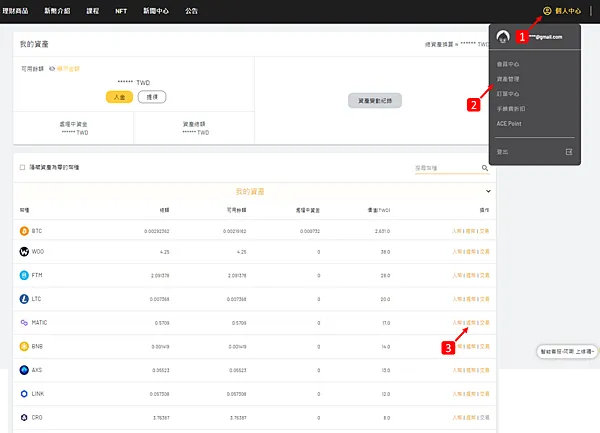Click the logout door icon
Viewport: 600px width, 433px height.
click(x=569, y=152)
